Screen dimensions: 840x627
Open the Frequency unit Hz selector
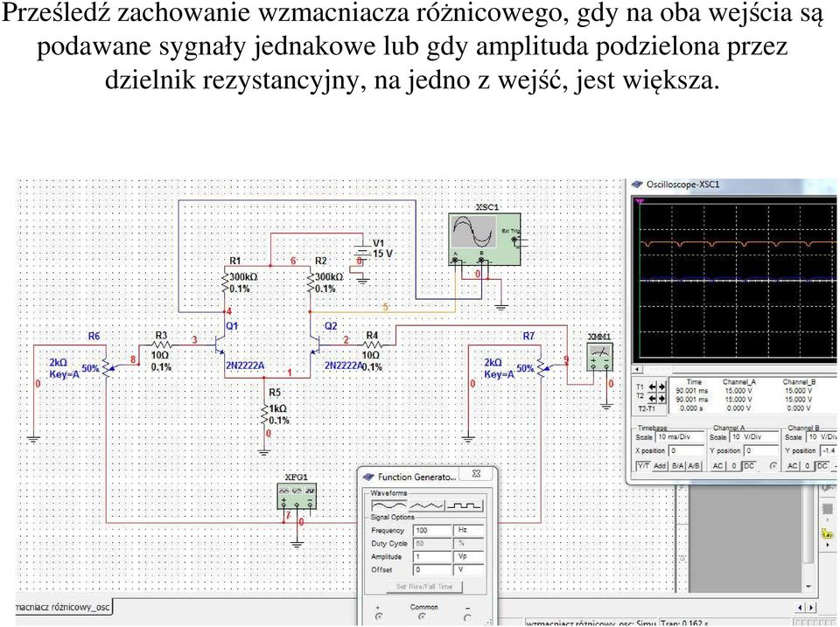[x=468, y=530]
